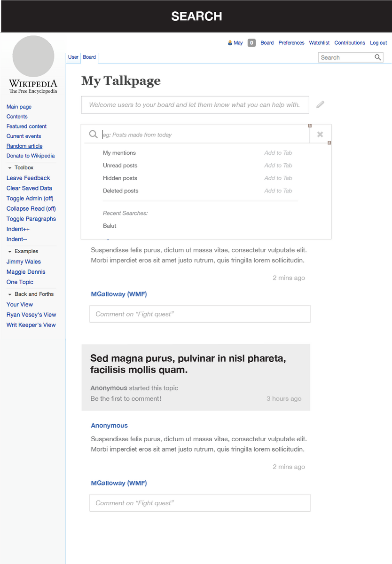The height and width of the screenshot is (564, 392).
Task: Toggle Paragraphs in the sidebar toolbox
Action: click(x=31, y=219)
